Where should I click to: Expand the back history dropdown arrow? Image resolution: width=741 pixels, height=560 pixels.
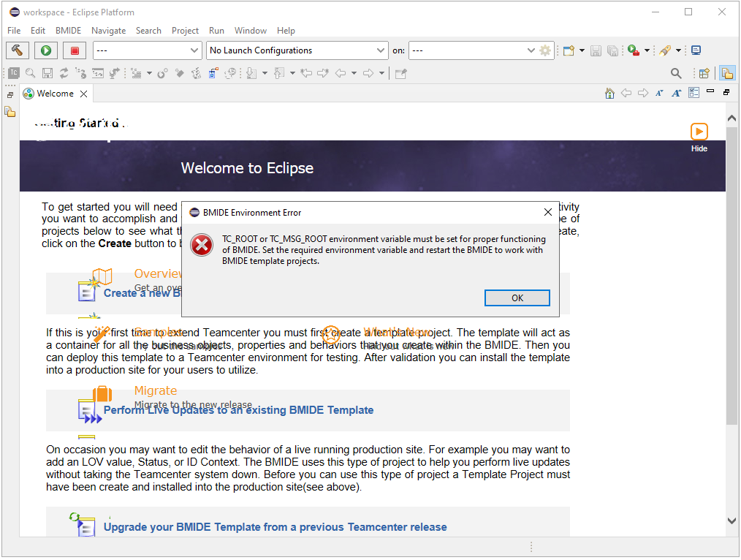[354, 73]
